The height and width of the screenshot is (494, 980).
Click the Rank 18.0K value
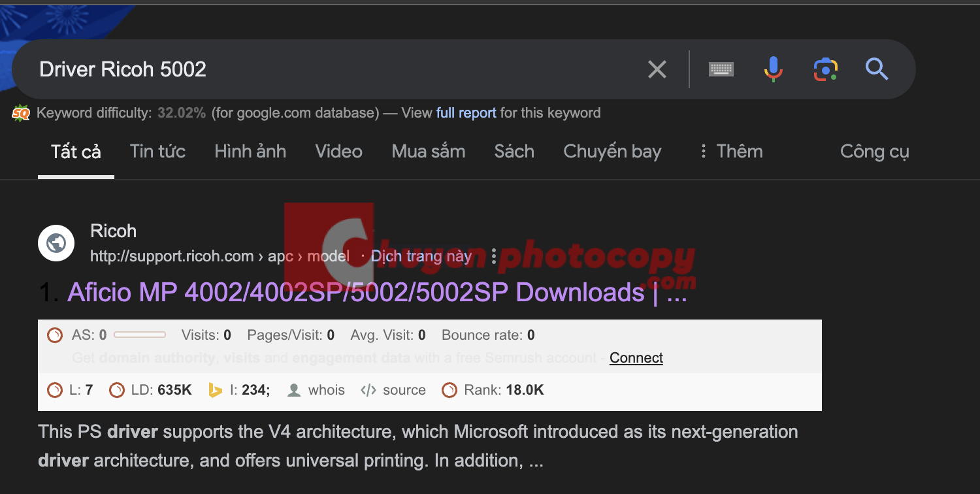(525, 390)
